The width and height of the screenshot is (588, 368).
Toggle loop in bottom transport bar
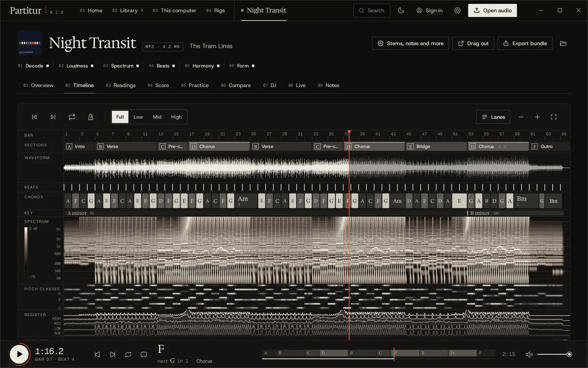pyautogui.click(x=128, y=355)
